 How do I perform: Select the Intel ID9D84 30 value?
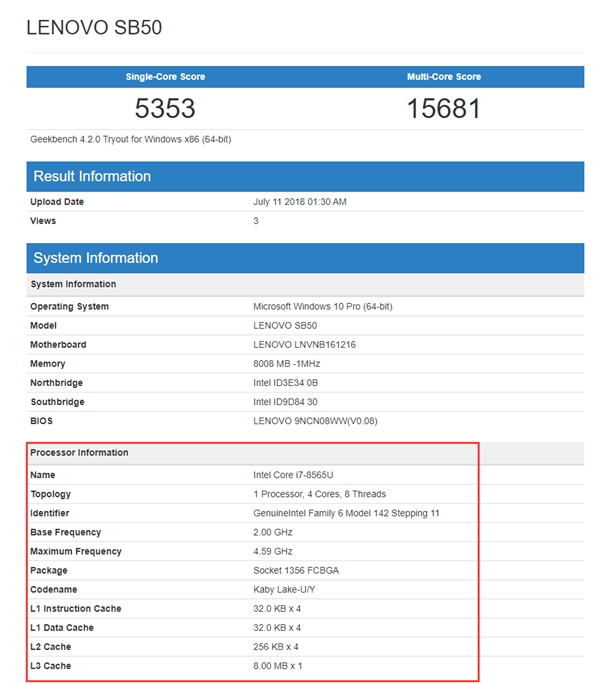[285, 402]
